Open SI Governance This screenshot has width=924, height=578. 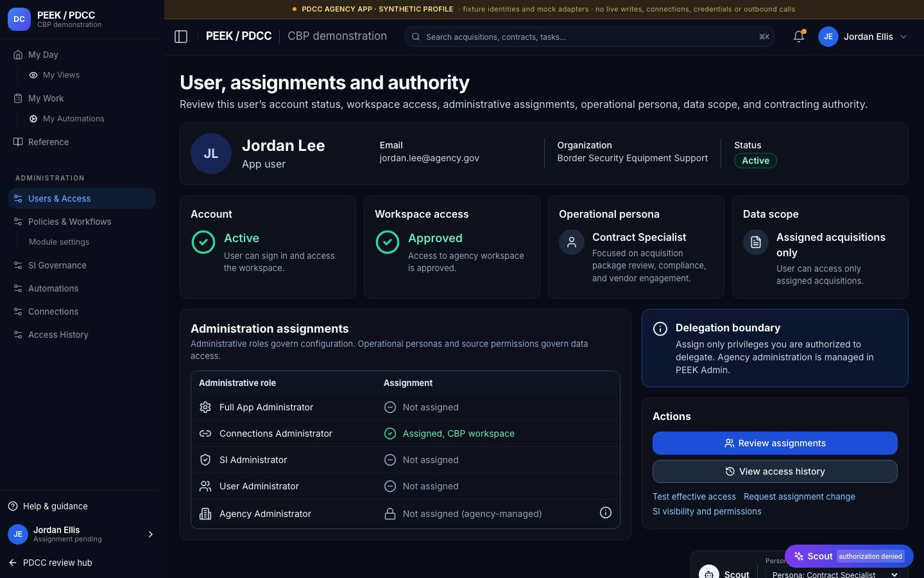point(81,265)
